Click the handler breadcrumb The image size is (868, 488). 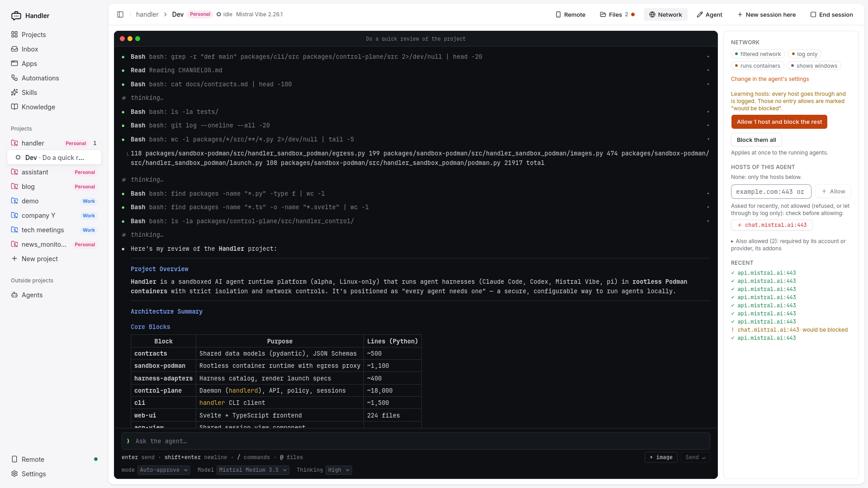click(147, 14)
